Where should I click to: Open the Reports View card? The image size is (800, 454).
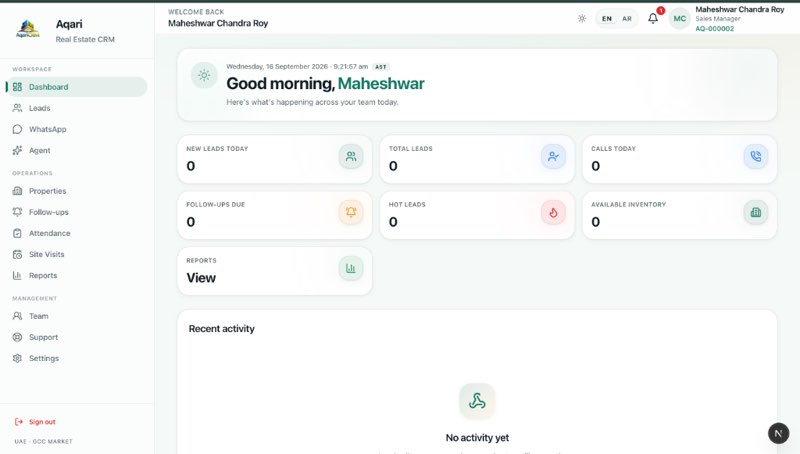click(x=274, y=271)
